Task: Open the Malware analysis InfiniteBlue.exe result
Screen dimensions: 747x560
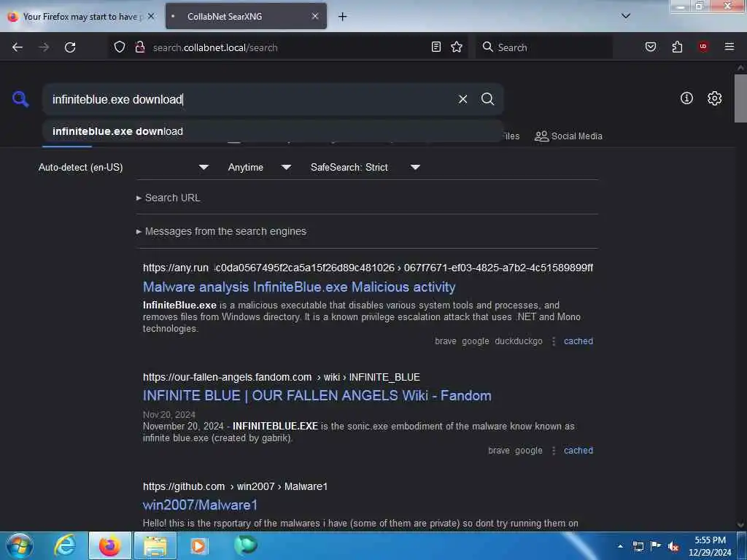Action: point(299,287)
